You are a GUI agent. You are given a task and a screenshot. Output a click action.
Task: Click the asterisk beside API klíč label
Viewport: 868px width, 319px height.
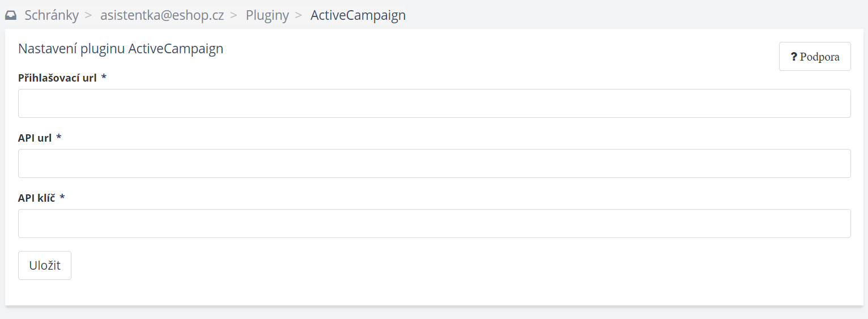pyautogui.click(x=62, y=198)
